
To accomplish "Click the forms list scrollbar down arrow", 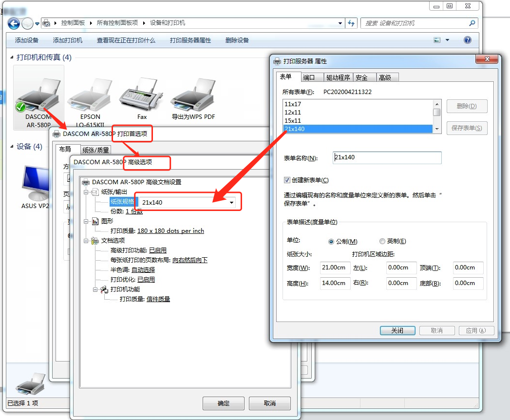I will (x=437, y=129).
